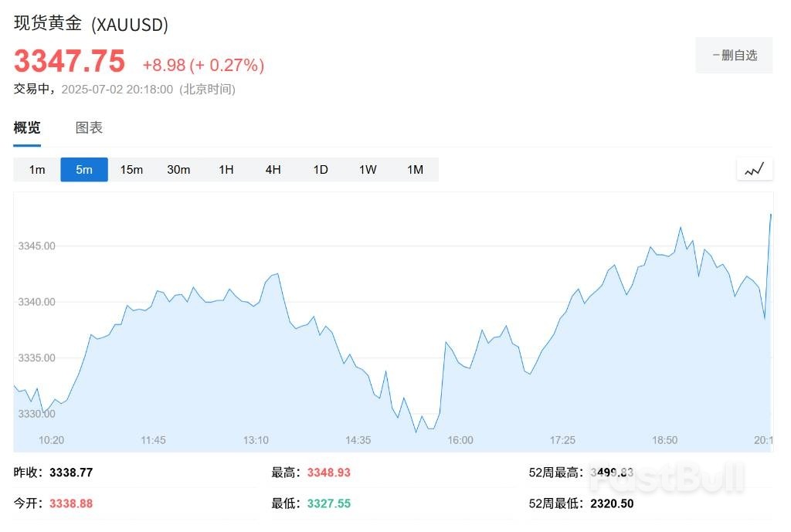Select the 1W weekly timeframe

368,170
